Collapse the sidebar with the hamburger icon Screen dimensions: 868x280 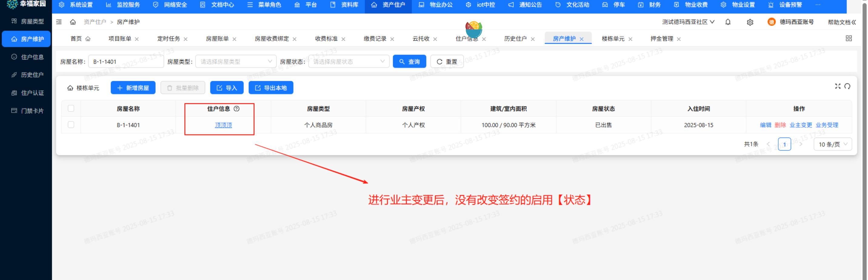pyautogui.click(x=59, y=22)
